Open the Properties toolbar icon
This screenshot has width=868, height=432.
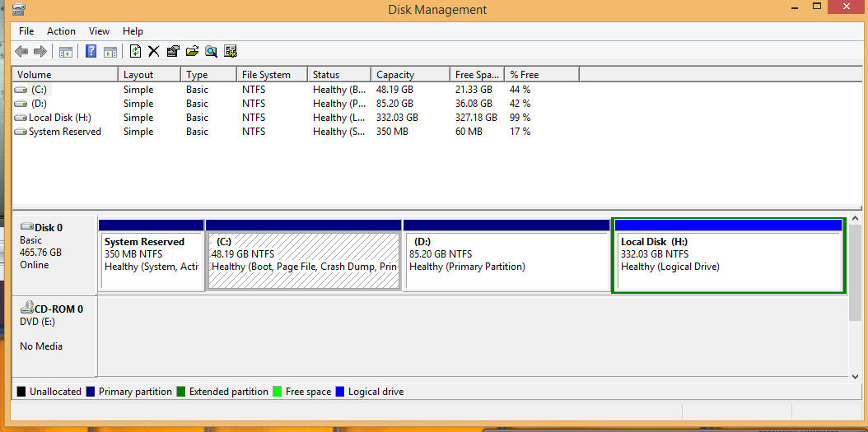(173, 52)
